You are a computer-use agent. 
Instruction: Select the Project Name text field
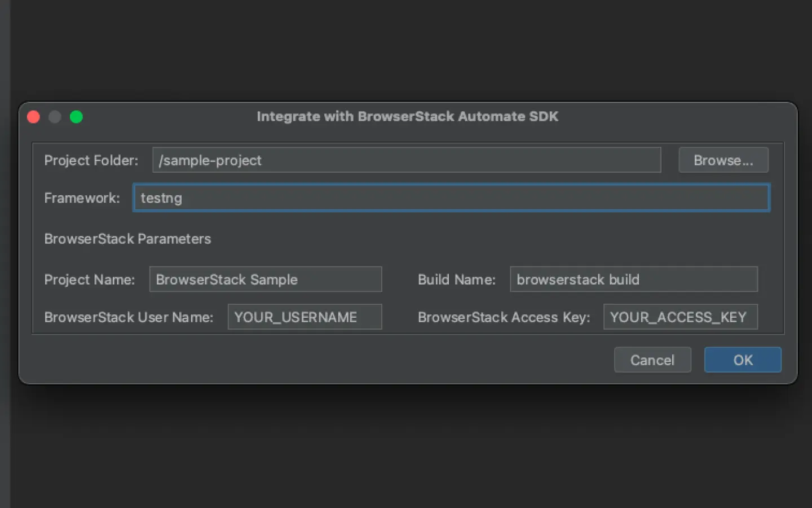(265, 279)
